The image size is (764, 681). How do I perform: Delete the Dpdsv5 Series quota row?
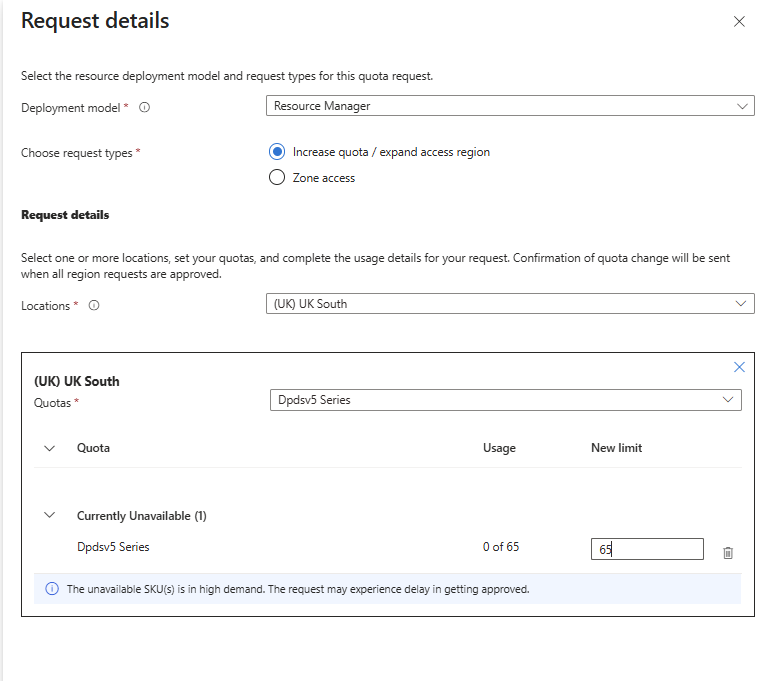(728, 552)
